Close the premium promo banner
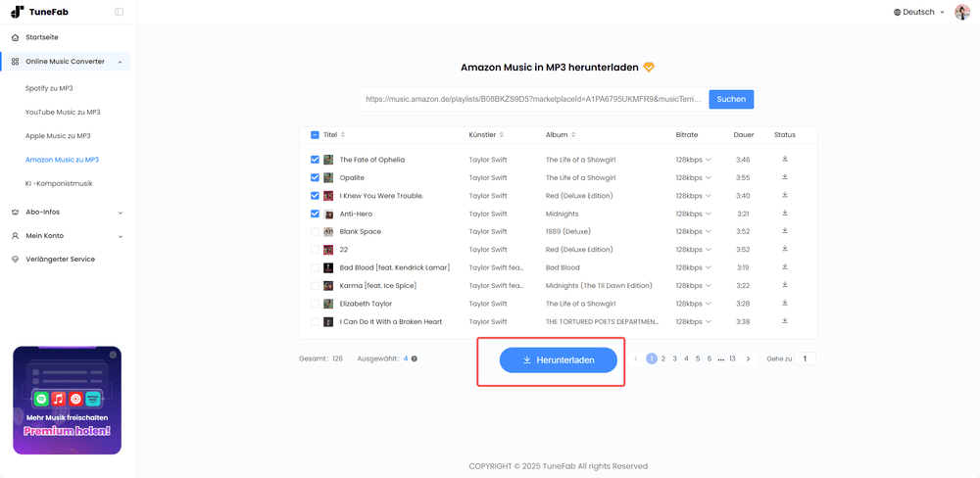 [x=113, y=355]
